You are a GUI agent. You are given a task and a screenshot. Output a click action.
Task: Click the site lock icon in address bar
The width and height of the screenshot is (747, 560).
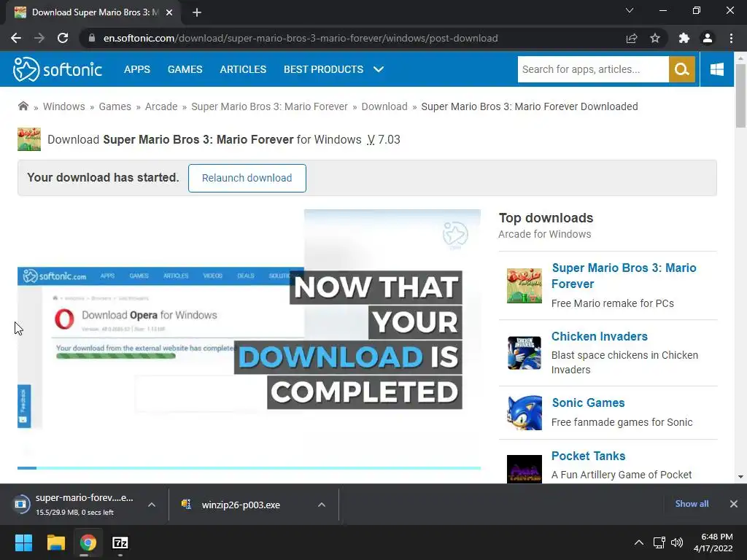[x=92, y=38]
